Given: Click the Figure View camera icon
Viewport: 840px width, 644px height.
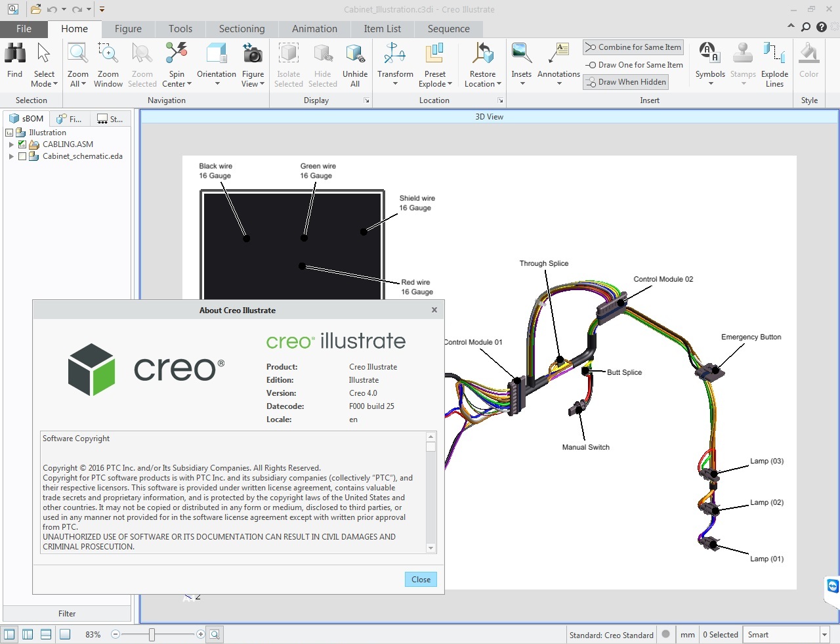Looking at the screenshot, I should click(253, 54).
